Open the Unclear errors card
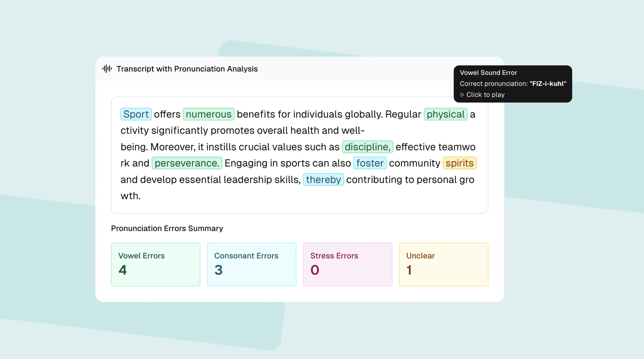Viewport: 644px width, 359px height. [443, 264]
